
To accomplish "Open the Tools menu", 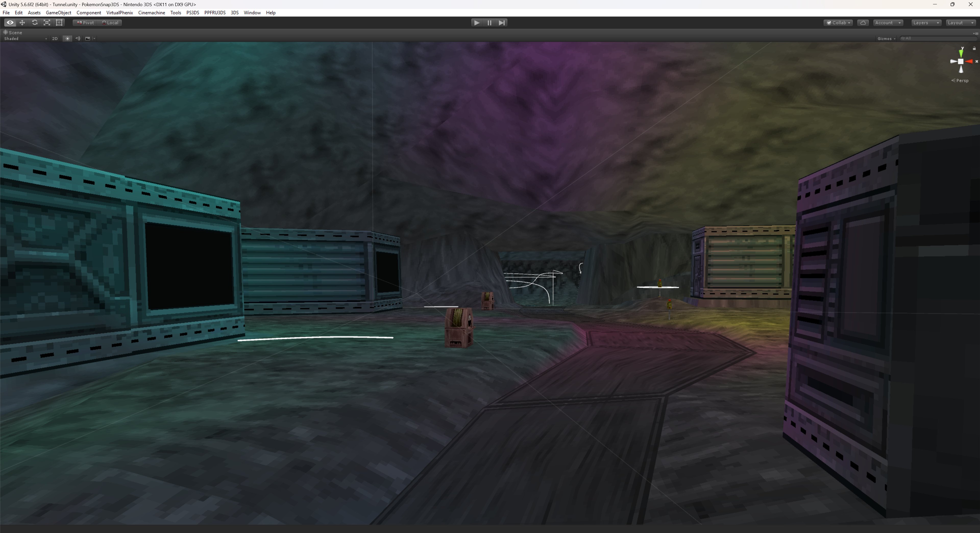I will [175, 13].
